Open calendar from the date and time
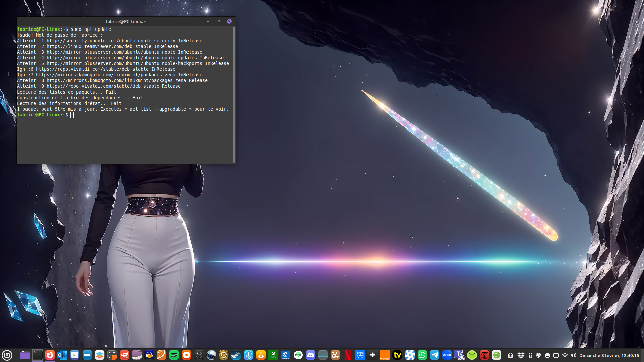Viewport: 644px width, 362px height. [609, 355]
